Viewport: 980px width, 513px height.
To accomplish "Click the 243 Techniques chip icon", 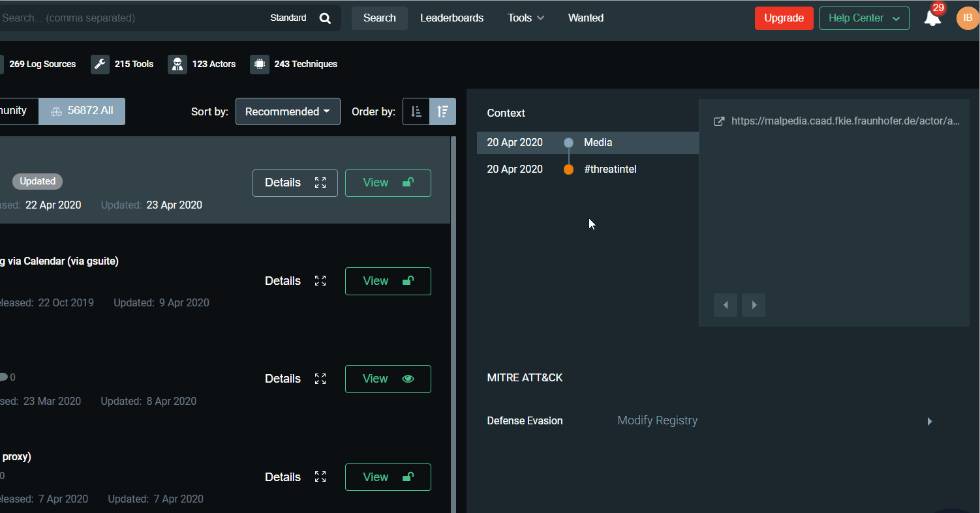I will 259,64.
